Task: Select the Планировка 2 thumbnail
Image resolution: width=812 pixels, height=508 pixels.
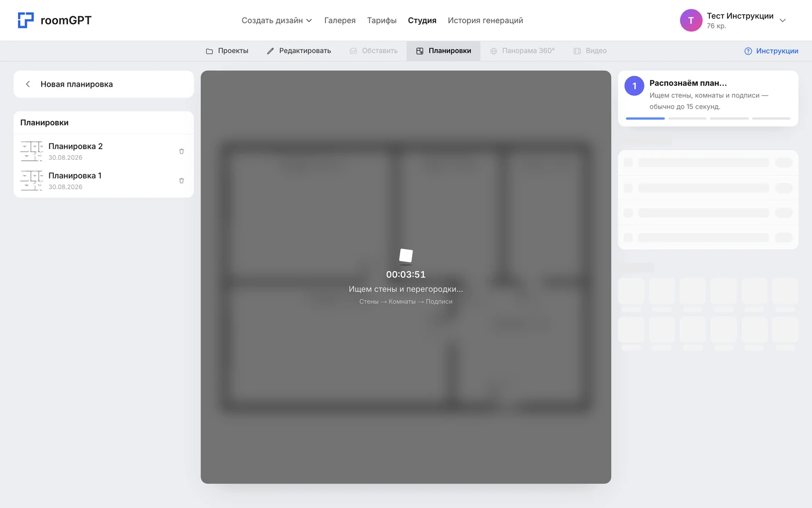Action: point(31,152)
